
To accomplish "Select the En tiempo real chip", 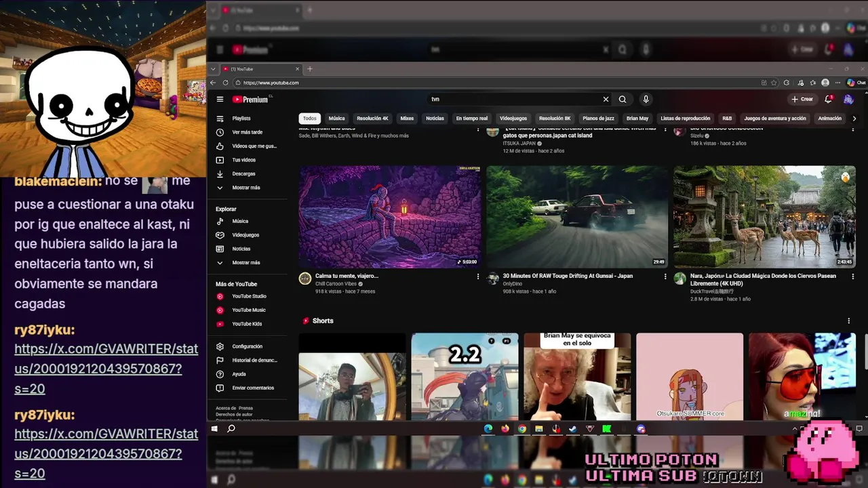I will [x=472, y=119].
